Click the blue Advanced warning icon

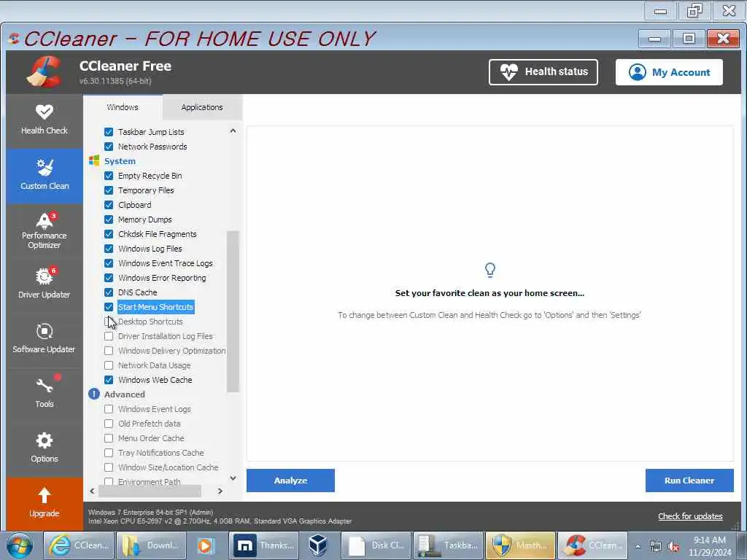94,394
